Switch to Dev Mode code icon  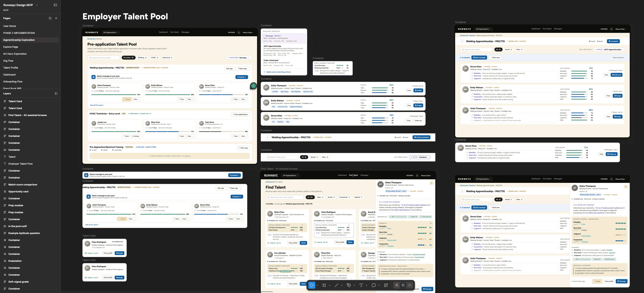[x=410, y=285]
